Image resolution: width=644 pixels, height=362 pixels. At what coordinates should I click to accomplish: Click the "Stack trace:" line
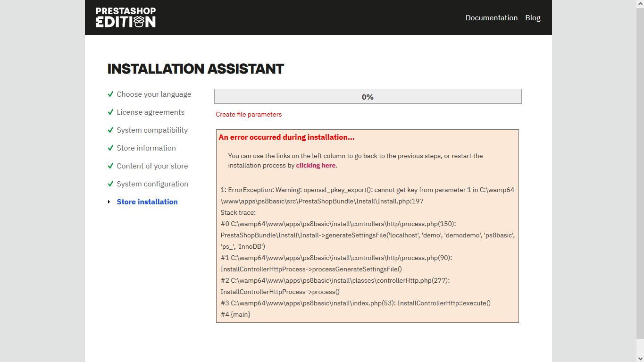pos(238,212)
